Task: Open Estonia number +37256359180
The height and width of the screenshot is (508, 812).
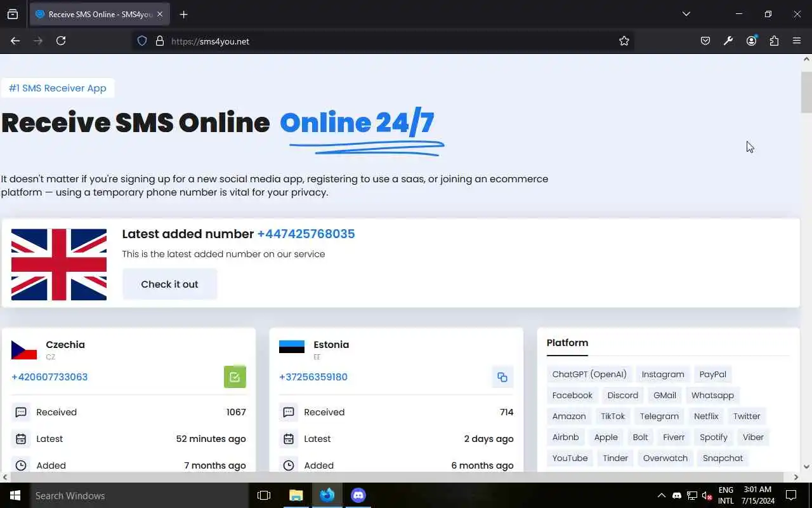Action: pos(313,377)
